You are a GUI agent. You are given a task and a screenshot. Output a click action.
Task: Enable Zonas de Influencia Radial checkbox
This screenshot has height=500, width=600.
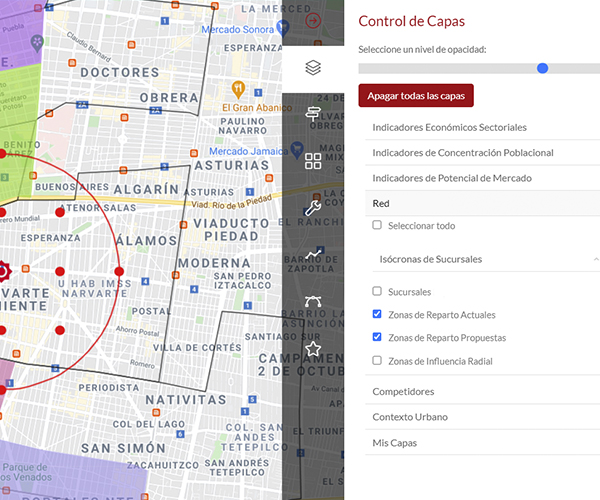click(377, 360)
